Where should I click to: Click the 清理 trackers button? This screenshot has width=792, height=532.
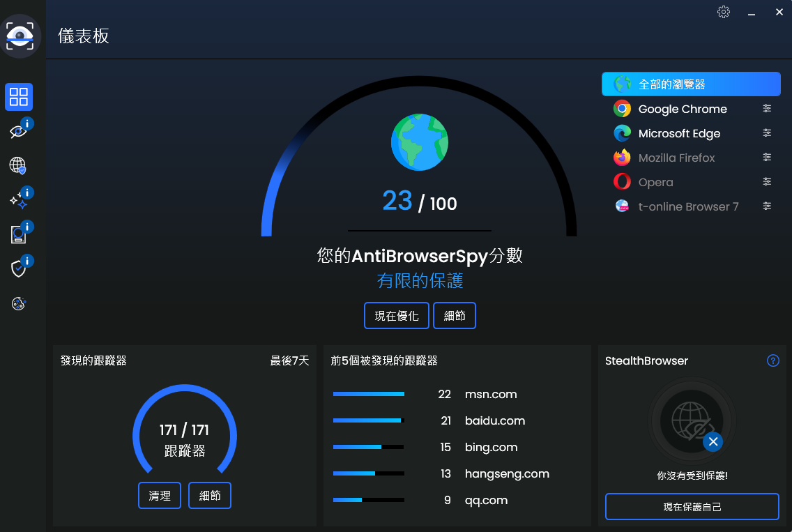160,496
